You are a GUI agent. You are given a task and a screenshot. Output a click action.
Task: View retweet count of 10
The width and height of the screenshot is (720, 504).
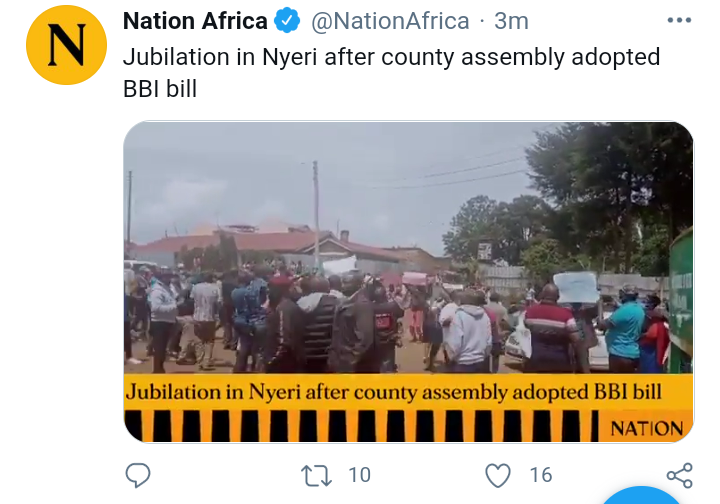[x=359, y=475]
